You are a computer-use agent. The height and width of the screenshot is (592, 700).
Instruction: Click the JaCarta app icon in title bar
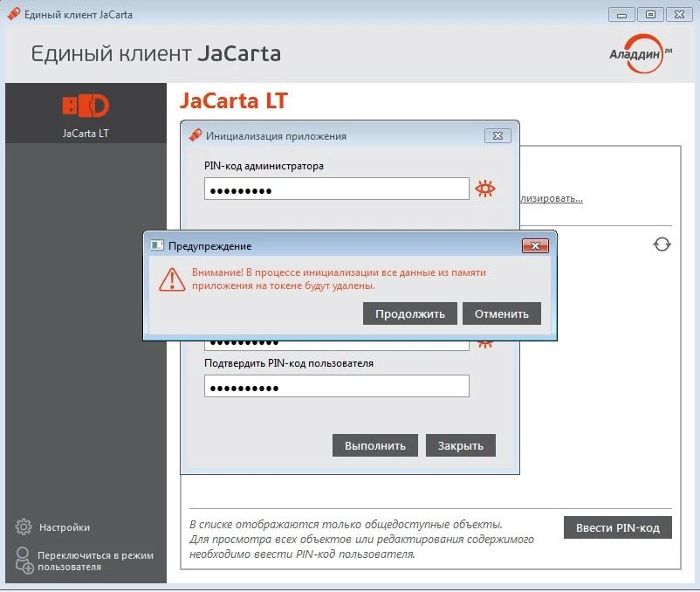click(14, 14)
